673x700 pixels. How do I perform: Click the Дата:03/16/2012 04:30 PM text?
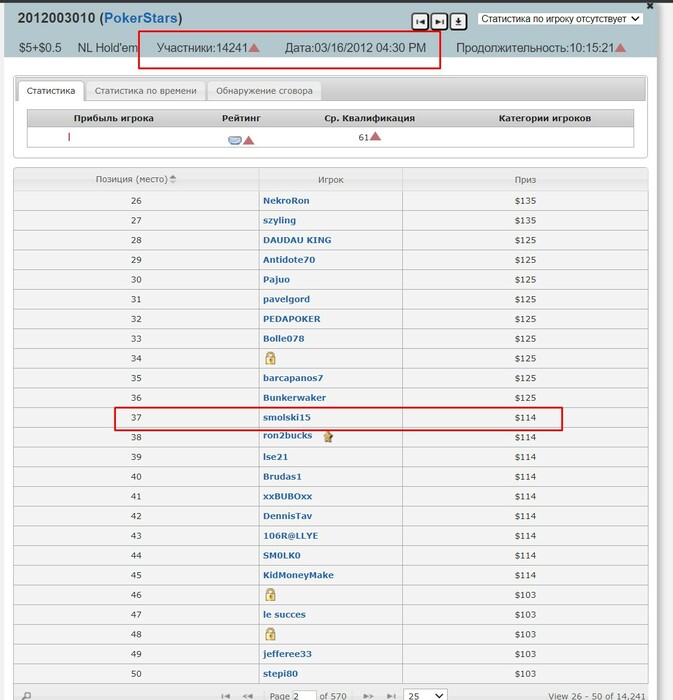(355, 47)
